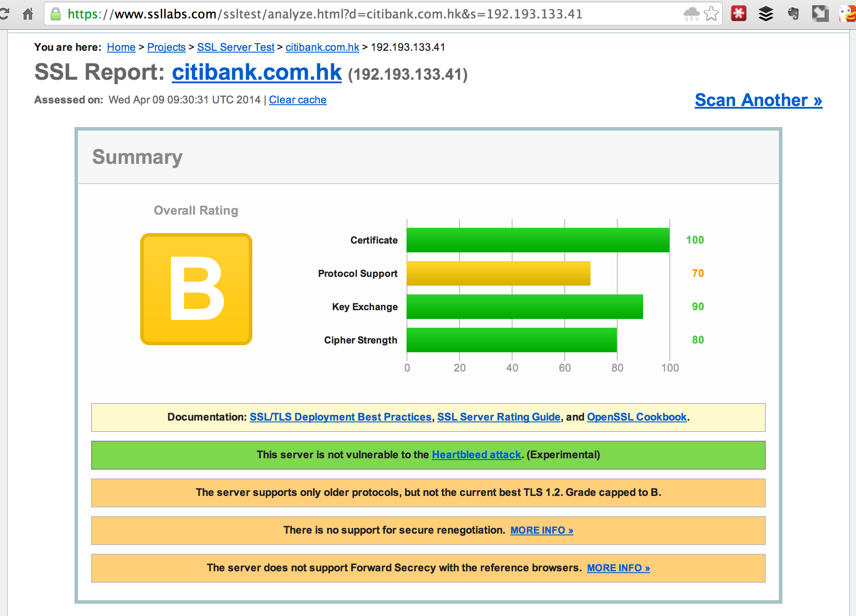Viewport: 856px width, 616px height.
Task: Bookmark page with the star icon
Action: point(711,14)
